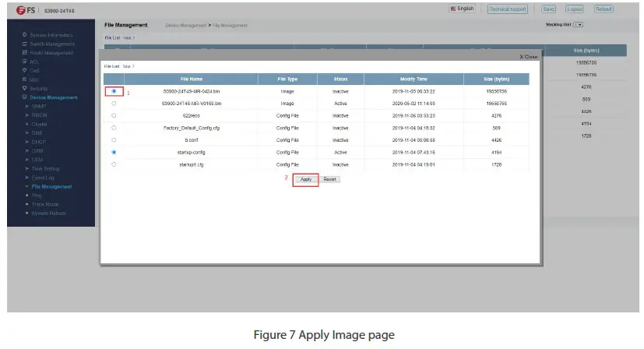Screen dimensions: 644x349
Task: Open the Trace Route menu item
Action: pyautogui.click(x=45, y=204)
